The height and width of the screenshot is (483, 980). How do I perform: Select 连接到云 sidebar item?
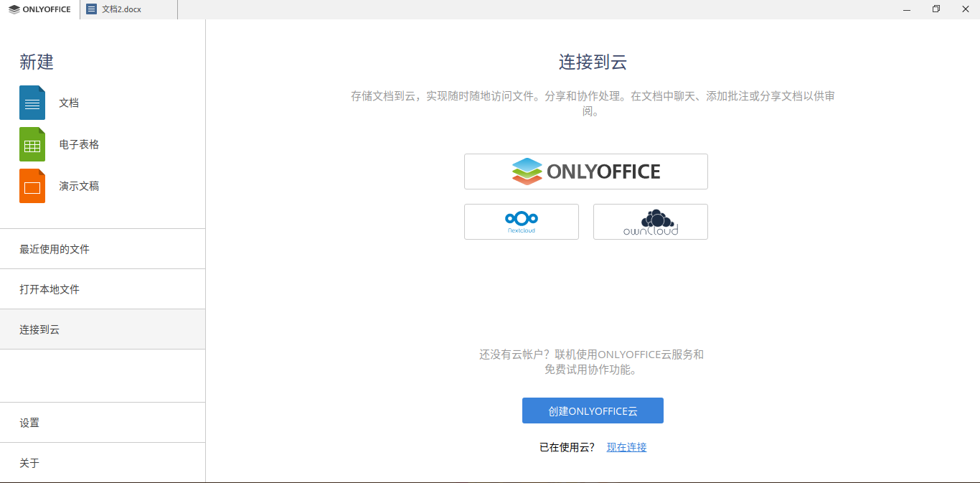click(x=103, y=329)
